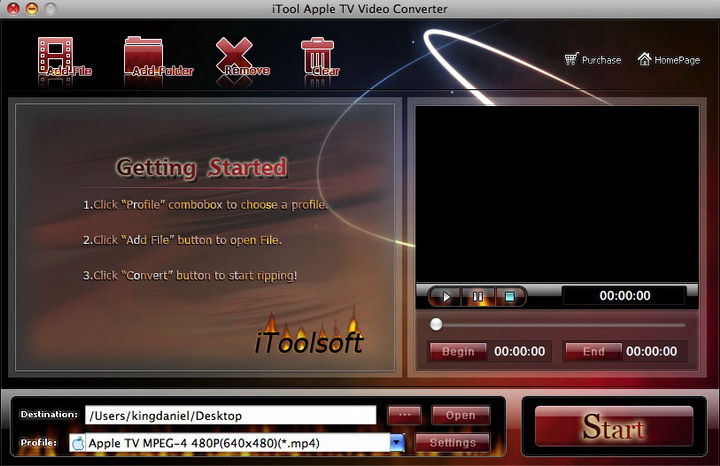
Task: Set clip start with Begin button
Action: [458, 352]
